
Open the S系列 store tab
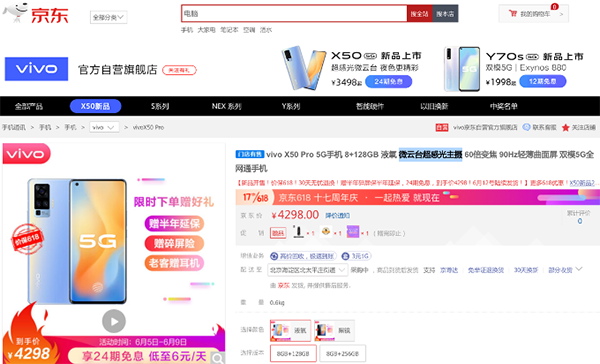click(160, 106)
